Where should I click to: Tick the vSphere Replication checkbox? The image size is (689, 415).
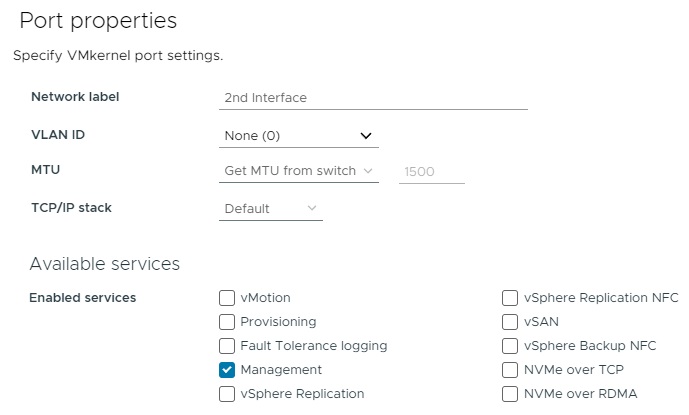227,394
